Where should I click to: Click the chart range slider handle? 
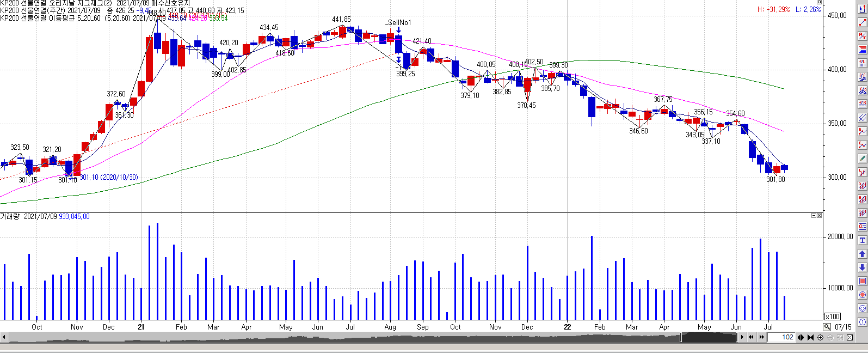tap(681, 338)
